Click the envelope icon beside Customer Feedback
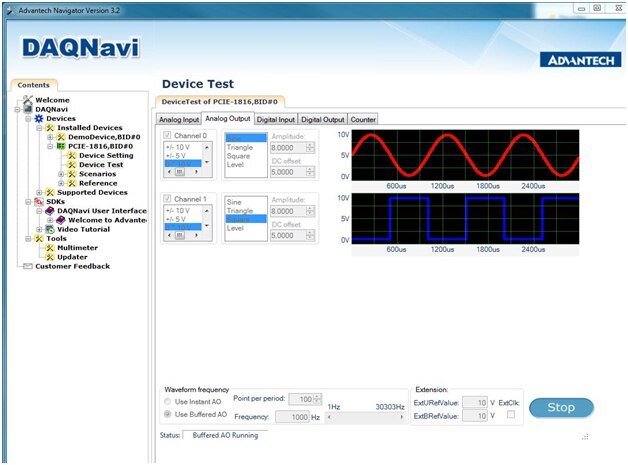This screenshot has height=465, width=628. click(28, 266)
